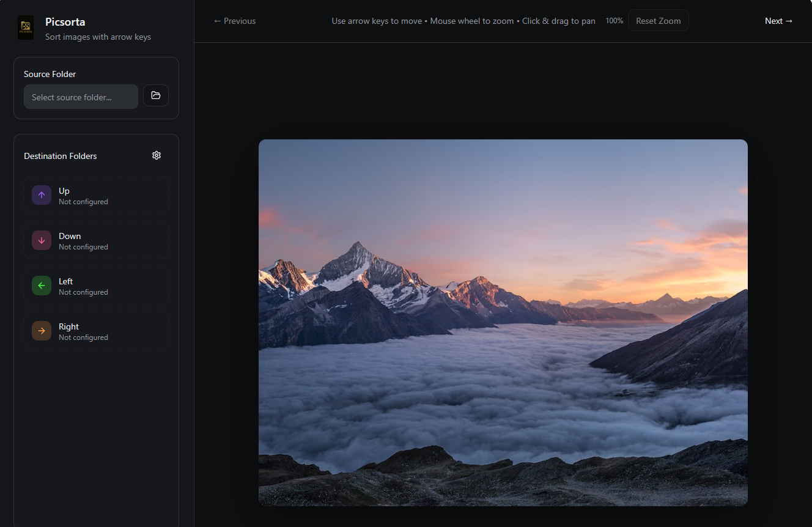812x527 pixels.
Task: Select the purple Up arrow icon
Action: coord(41,194)
